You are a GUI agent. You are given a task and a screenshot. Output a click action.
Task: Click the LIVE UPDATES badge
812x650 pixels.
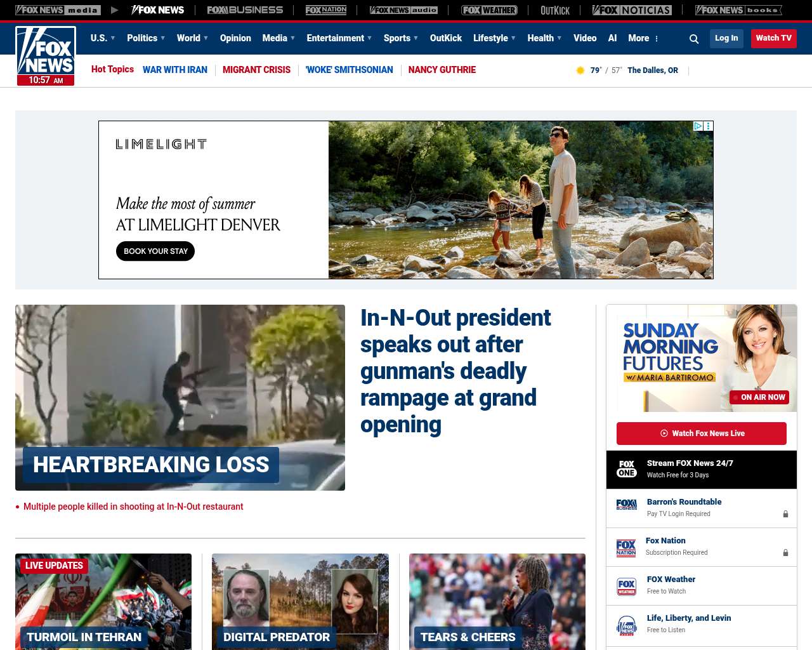pos(54,566)
